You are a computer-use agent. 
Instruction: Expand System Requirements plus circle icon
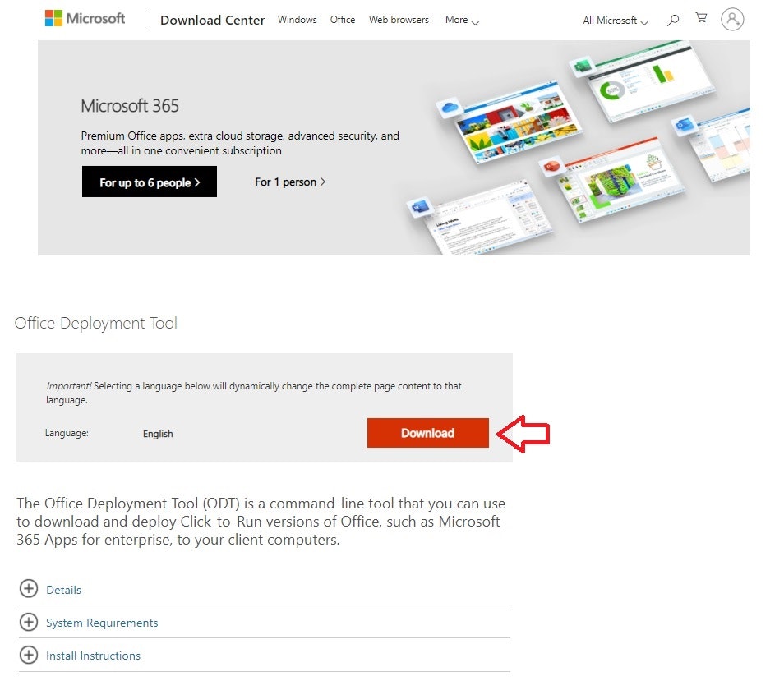click(29, 622)
